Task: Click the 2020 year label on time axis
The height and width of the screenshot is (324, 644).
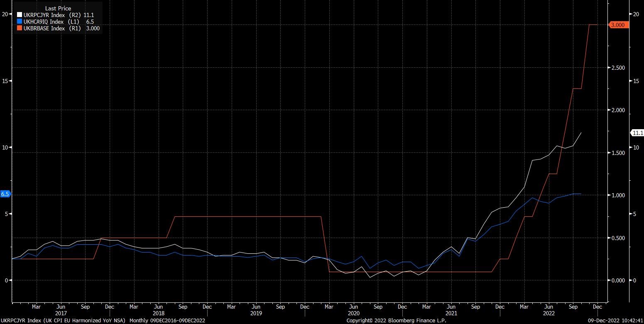Action: 353,313
